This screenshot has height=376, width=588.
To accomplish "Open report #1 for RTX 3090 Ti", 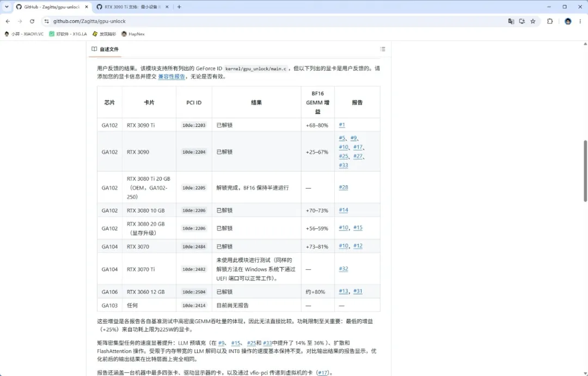I will pos(341,125).
